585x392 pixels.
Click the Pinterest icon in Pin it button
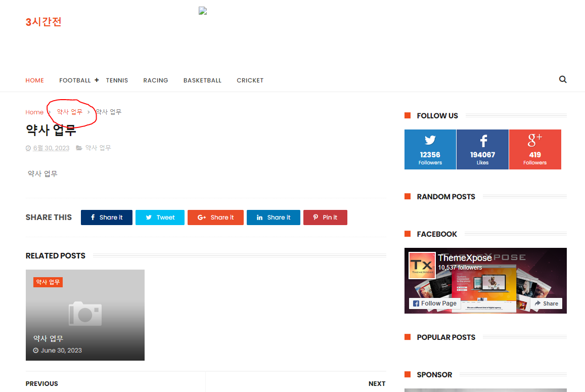pos(316,217)
